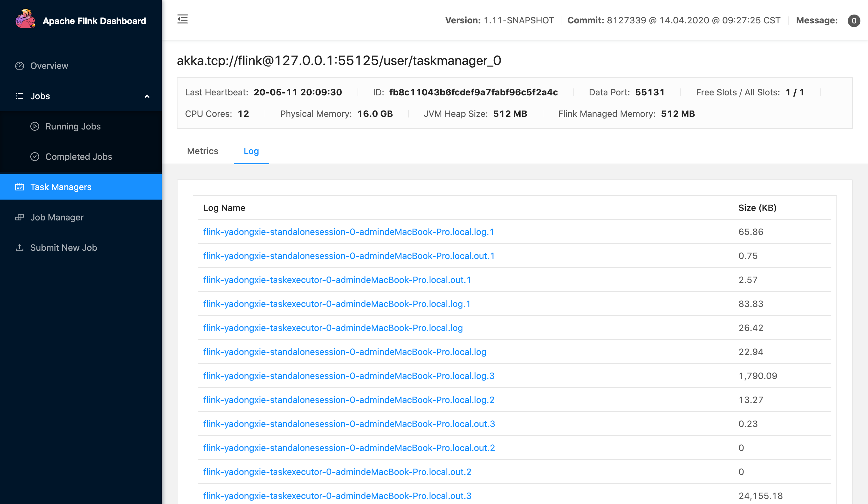Viewport: 868px width, 504px height.
Task: Open taskexecutor local.log.1 file
Action: (x=336, y=304)
